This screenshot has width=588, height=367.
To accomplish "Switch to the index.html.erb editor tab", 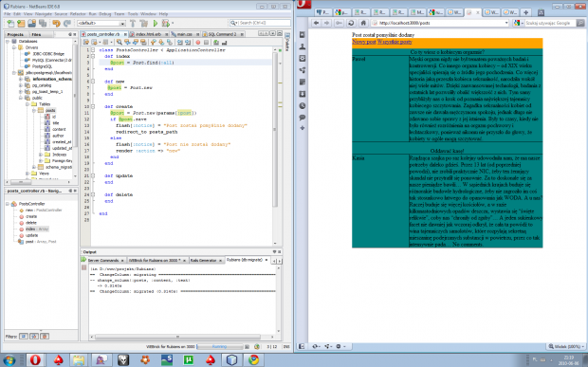I will point(148,34).
